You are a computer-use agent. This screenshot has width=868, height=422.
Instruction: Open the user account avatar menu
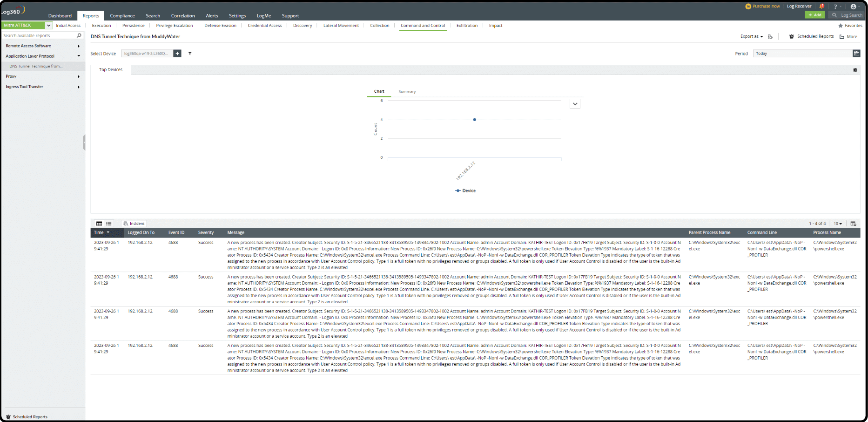click(x=853, y=7)
